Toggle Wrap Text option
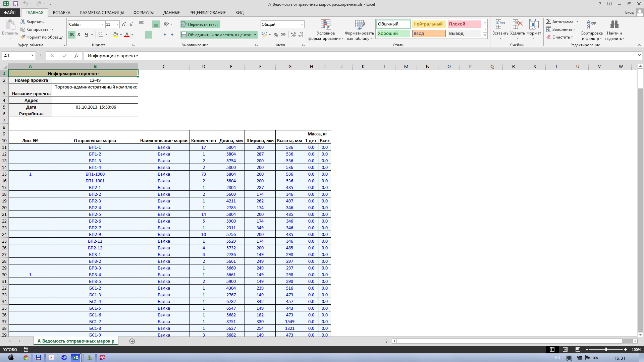The width and height of the screenshot is (644, 362). click(x=200, y=24)
